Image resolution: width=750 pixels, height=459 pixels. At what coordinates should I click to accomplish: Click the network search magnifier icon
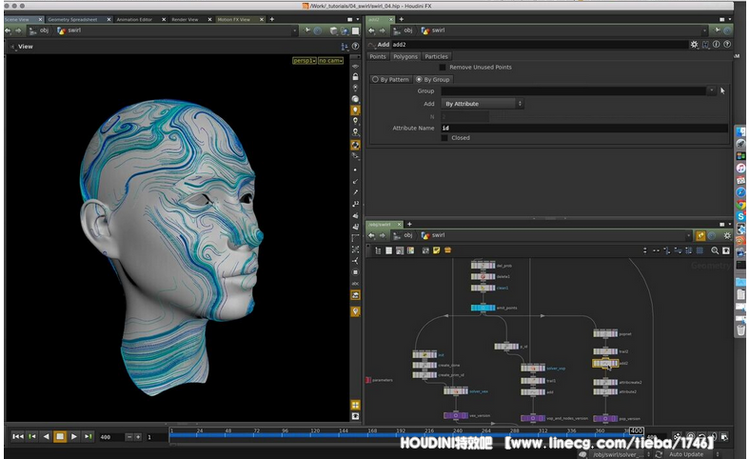[715, 250]
